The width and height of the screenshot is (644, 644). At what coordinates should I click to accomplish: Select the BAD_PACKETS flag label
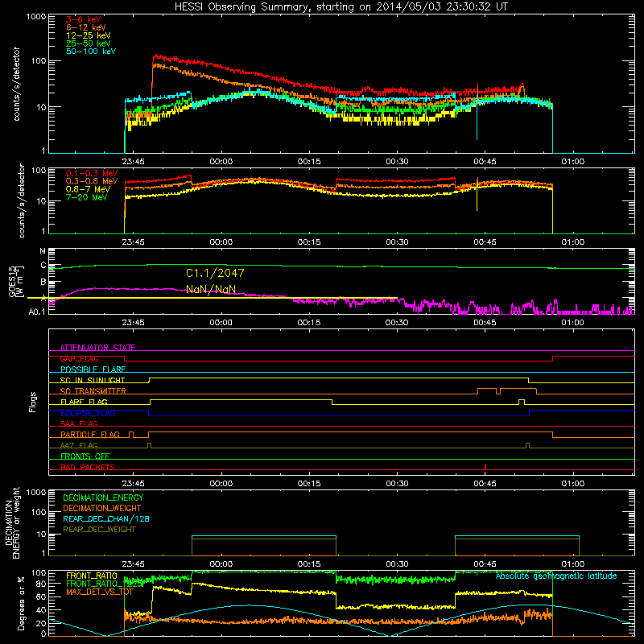tap(88, 467)
